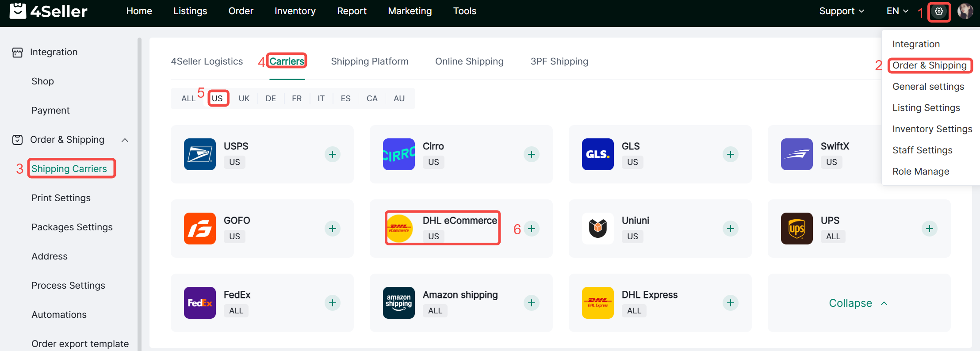The width and height of the screenshot is (980, 351).
Task: Add the FedEx carrier using its plus icon
Action: pos(333,303)
